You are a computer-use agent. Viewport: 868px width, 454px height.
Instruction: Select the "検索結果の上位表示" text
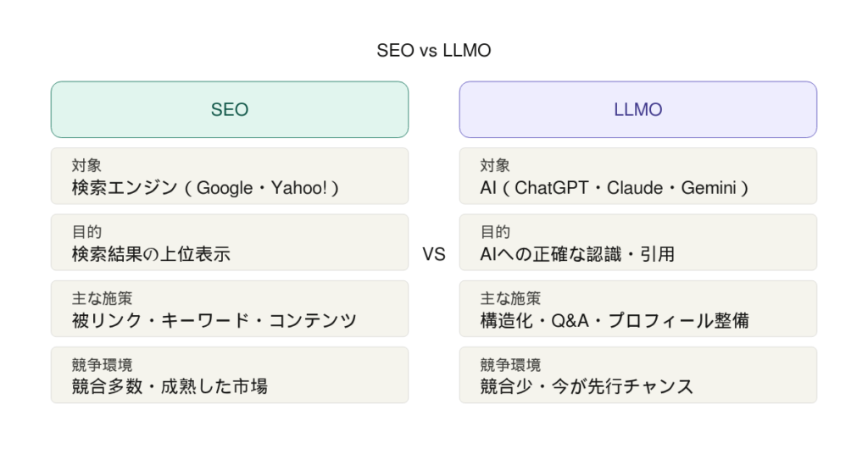[x=152, y=254]
